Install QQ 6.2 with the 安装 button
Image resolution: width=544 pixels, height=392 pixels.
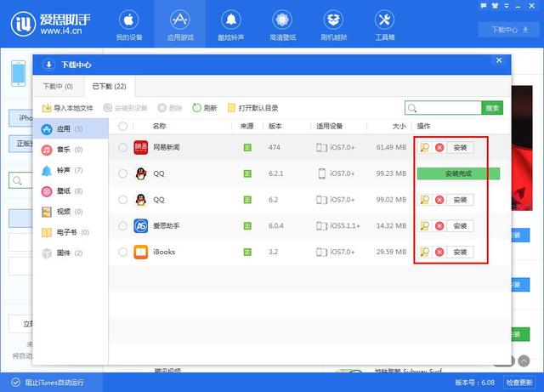click(460, 200)
